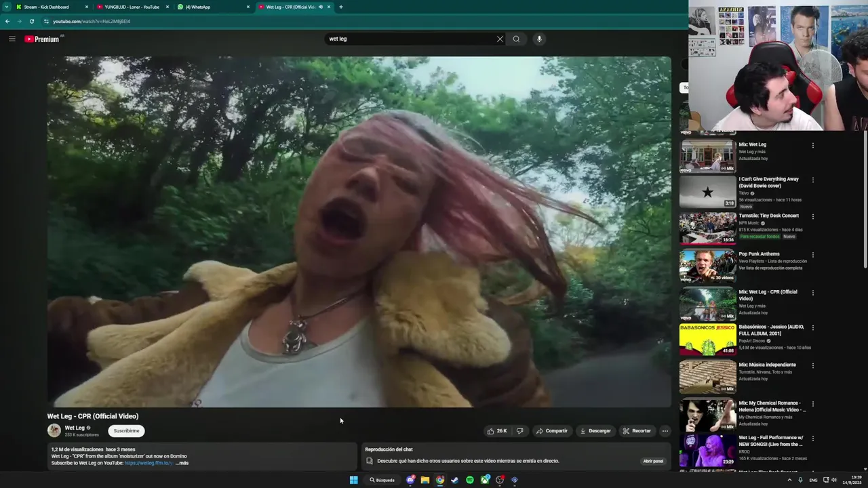Open 'Mix: Wet Leg - CPR (Official Video)' title
This screenshot has height=488, width=868.
click(x=768, y=295)
